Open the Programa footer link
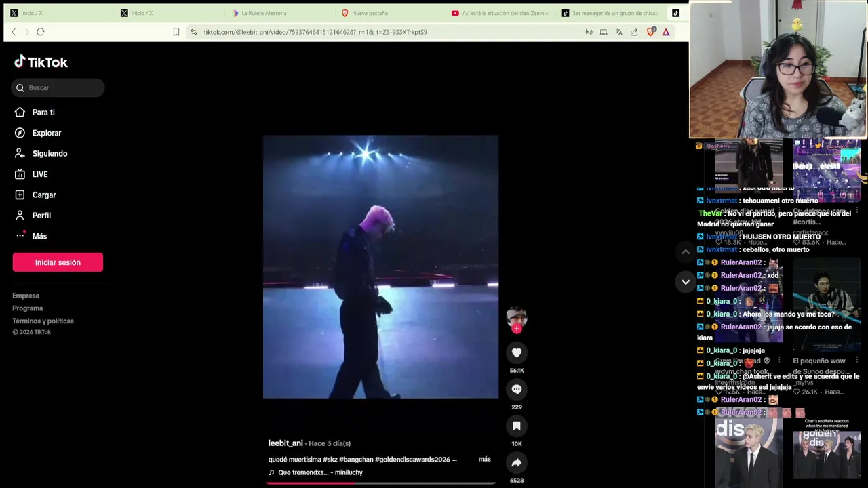The image size is (868, 488). (27, 308)
